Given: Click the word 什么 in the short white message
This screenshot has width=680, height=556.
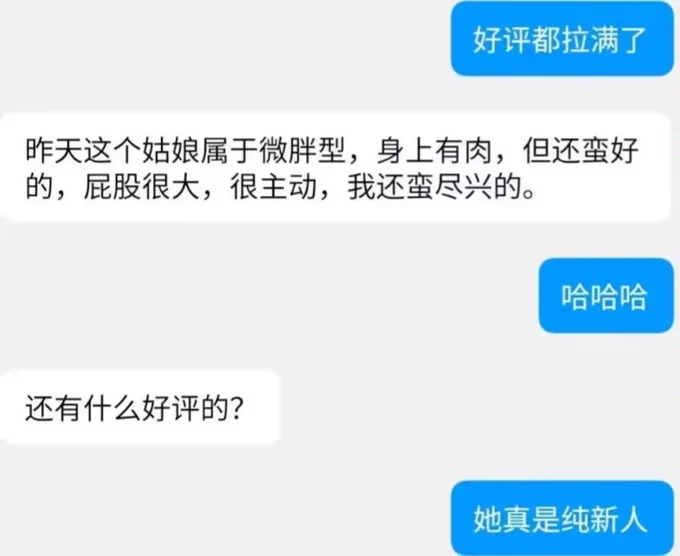Looking at the screenshot, I should pos(113,408).
